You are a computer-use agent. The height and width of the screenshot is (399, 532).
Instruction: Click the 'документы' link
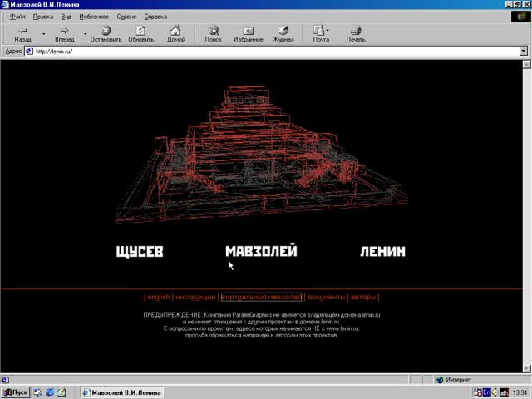[325, 297]
